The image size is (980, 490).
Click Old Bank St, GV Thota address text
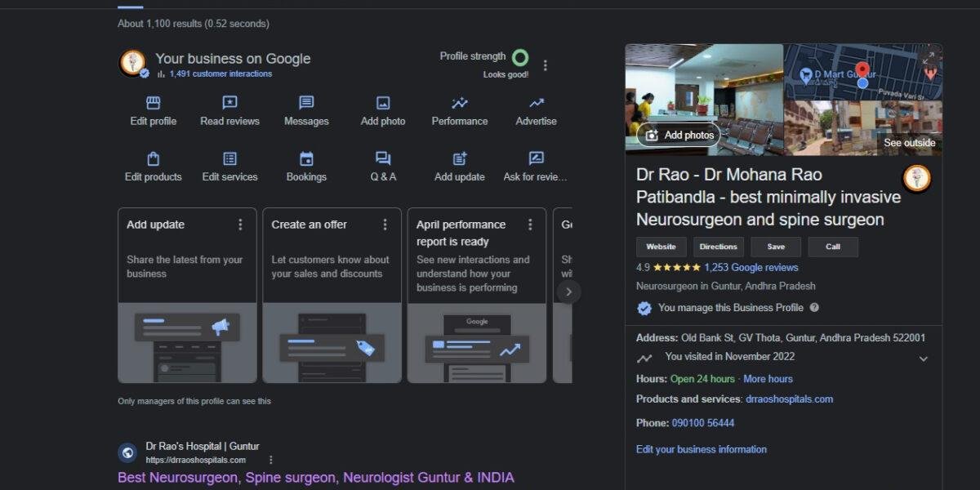point(804,338)
